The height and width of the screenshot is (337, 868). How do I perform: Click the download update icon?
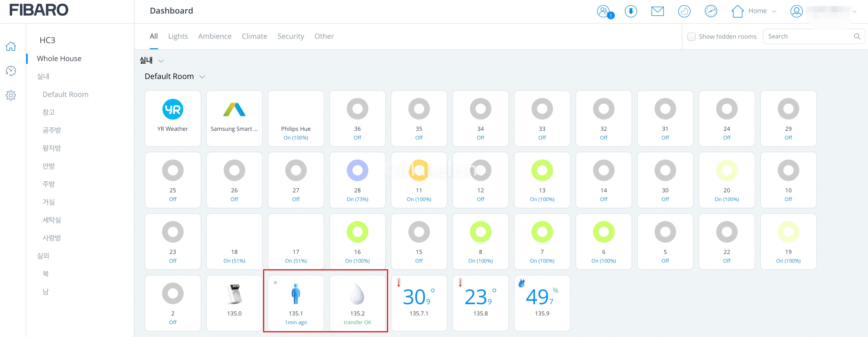coord(630,11)
